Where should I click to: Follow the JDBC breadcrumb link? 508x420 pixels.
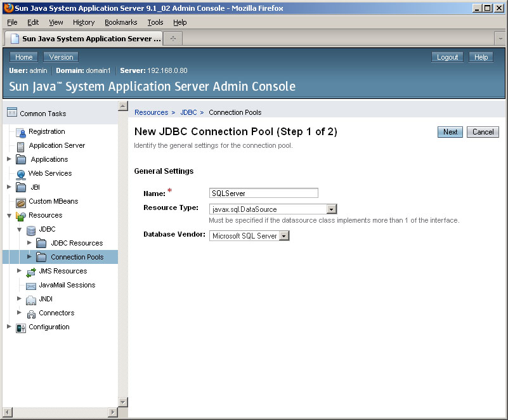pyautogui.click(x=188, y=112)
